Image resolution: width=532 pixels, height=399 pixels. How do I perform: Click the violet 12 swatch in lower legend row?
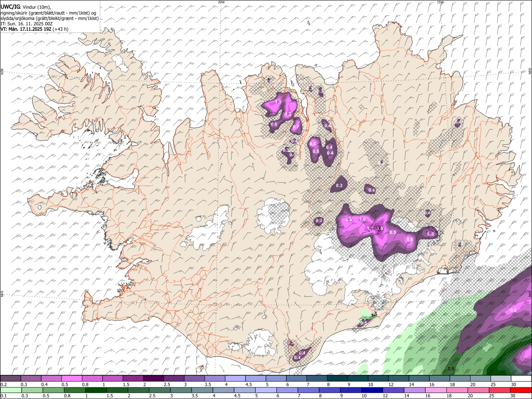click(394, 390)
